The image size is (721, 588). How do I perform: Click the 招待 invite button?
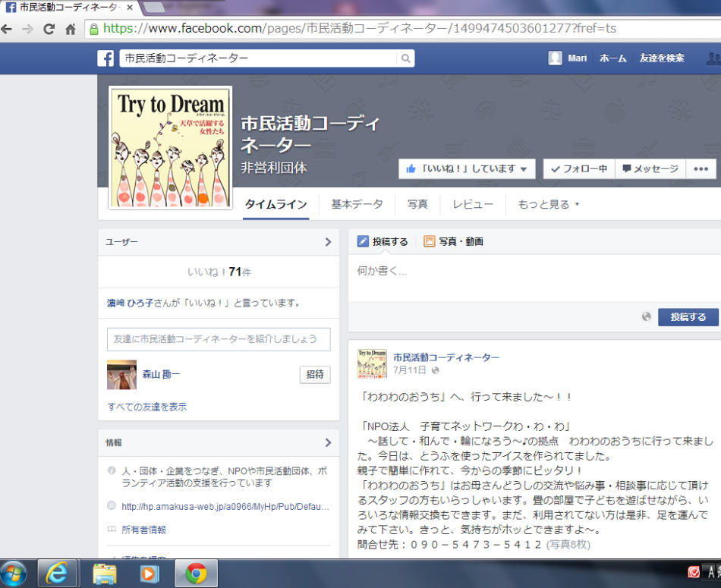(x=315, y=374)
